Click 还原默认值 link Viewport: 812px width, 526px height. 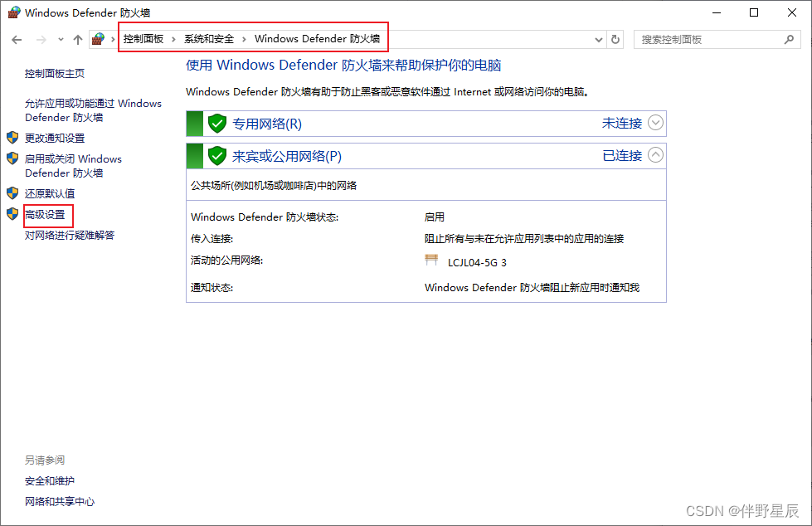click(50, 194)
